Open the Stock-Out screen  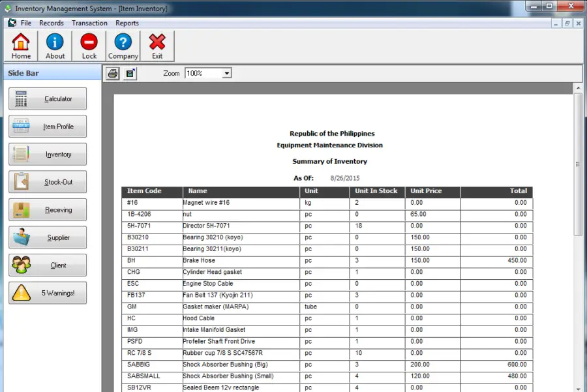pos(46,181)
